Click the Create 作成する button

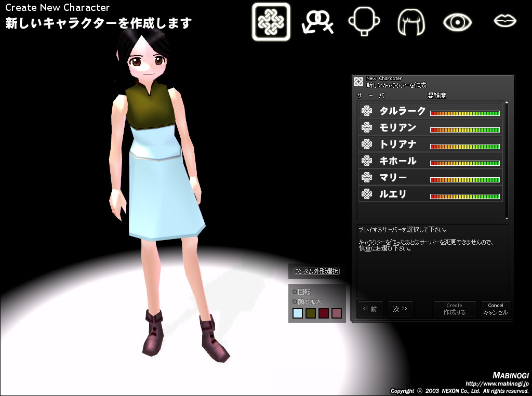pos(455,309)
